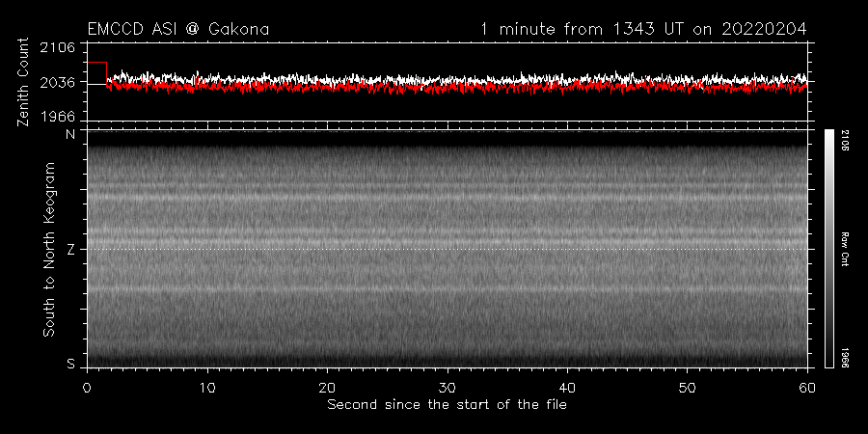Click the 2036 value on the Zenith Count axis
The image size is (868, 434).
click(58, 83)
